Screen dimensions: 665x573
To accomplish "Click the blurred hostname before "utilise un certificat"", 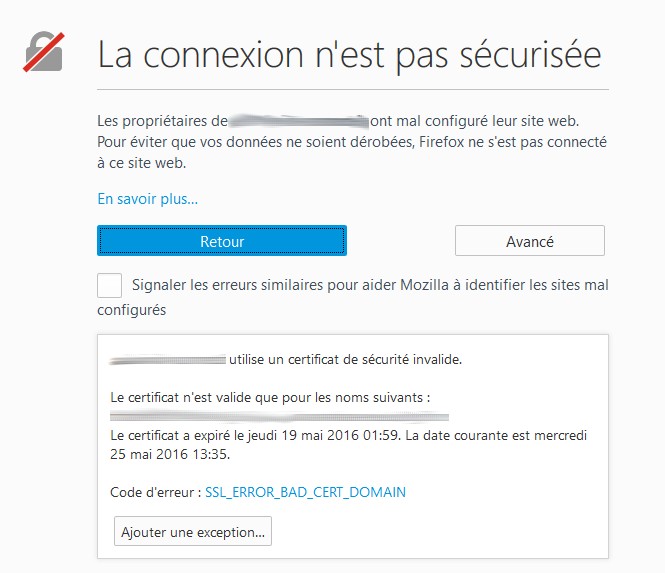I will pos(168,358).
